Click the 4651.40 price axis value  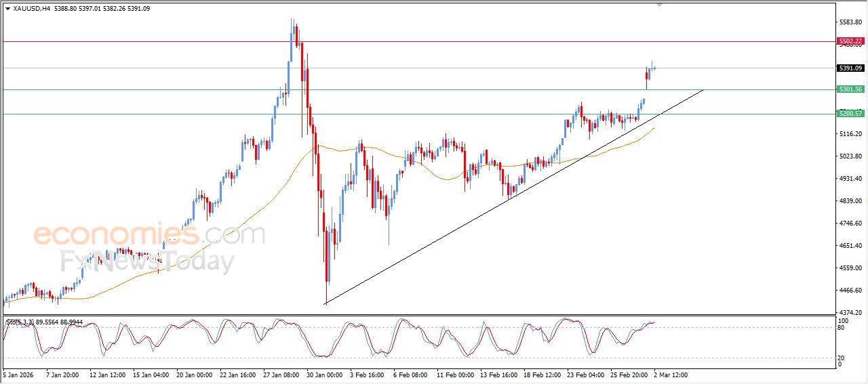tap(850, 246)
